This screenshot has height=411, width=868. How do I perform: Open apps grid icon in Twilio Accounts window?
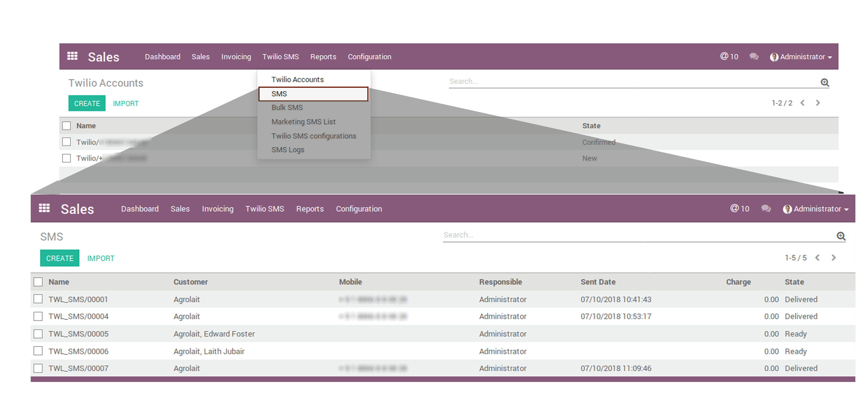pyautogui.click(x=72, y=56)
